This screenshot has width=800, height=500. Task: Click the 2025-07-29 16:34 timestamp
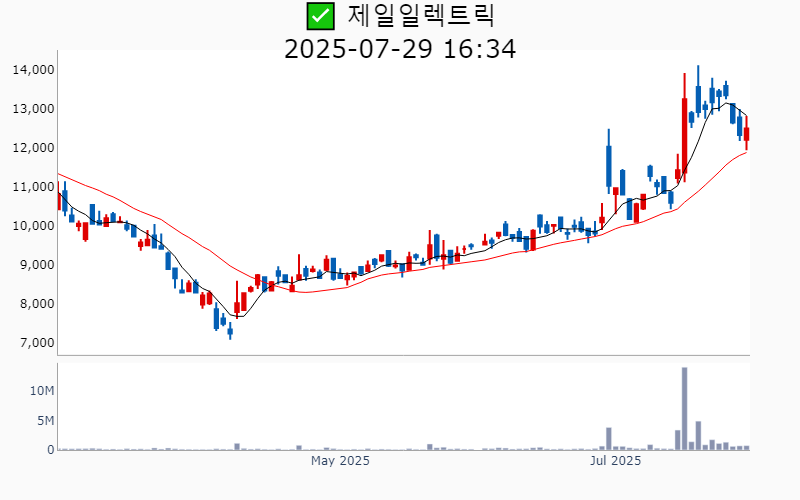click(400, 49)
